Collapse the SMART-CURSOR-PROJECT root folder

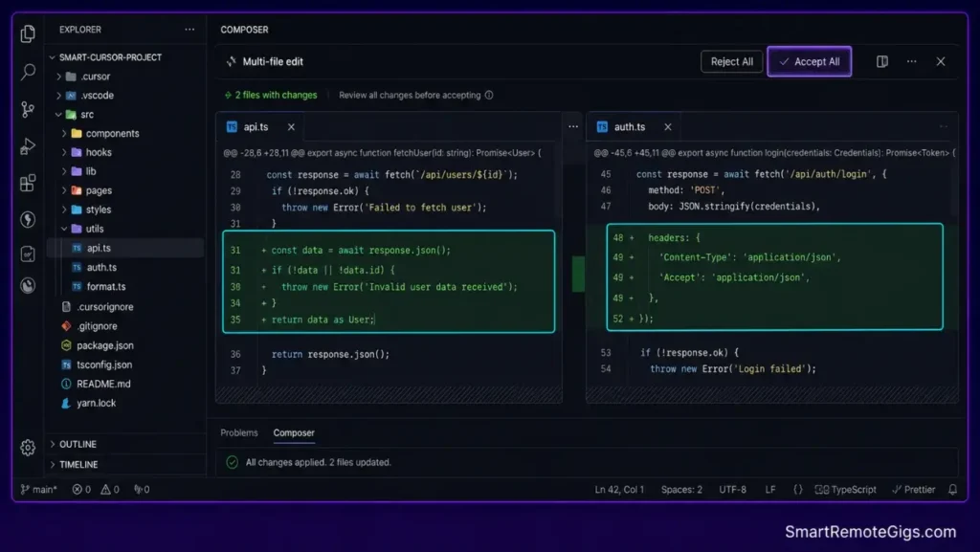[105, 56]
